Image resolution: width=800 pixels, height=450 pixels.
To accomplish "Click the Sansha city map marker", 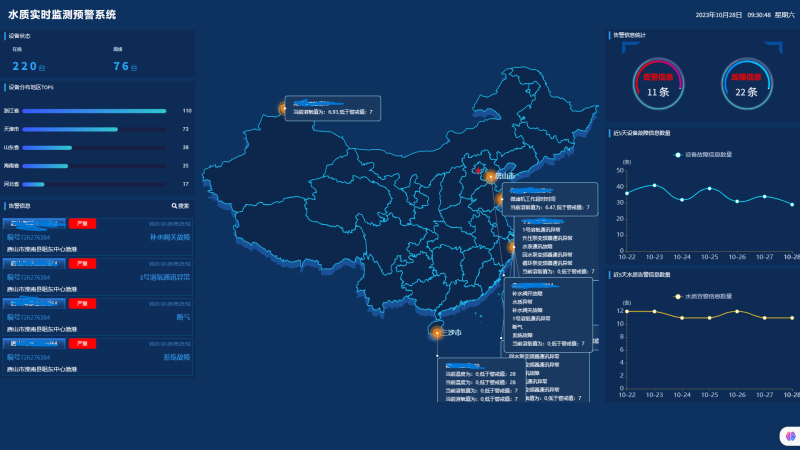I will (436, 332).
